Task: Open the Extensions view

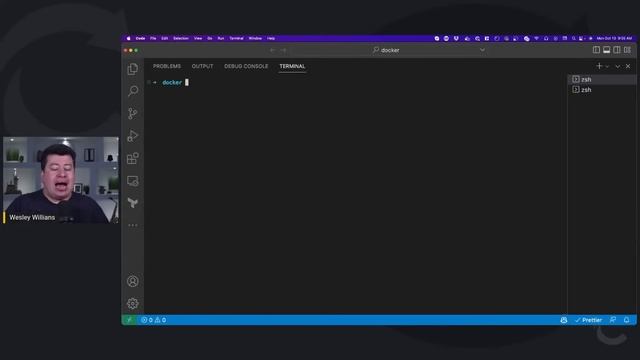Action: pyautogui.click(x=133, y=158)
